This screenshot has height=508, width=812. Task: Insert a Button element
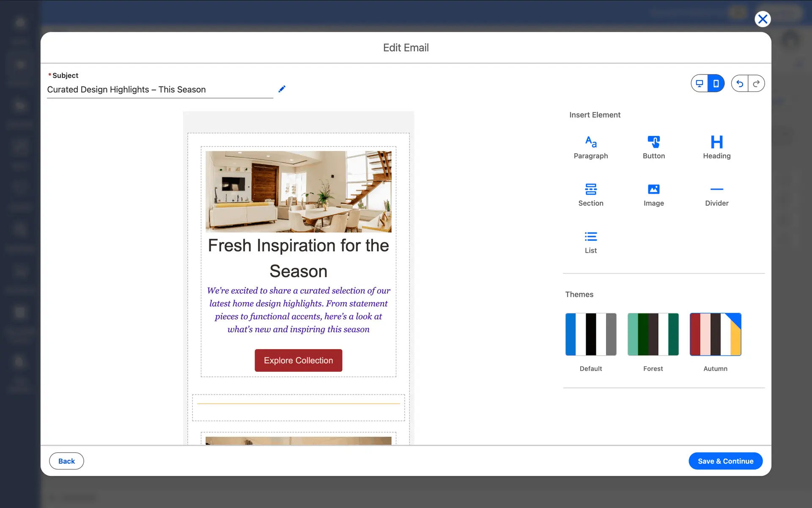point(653,147)
